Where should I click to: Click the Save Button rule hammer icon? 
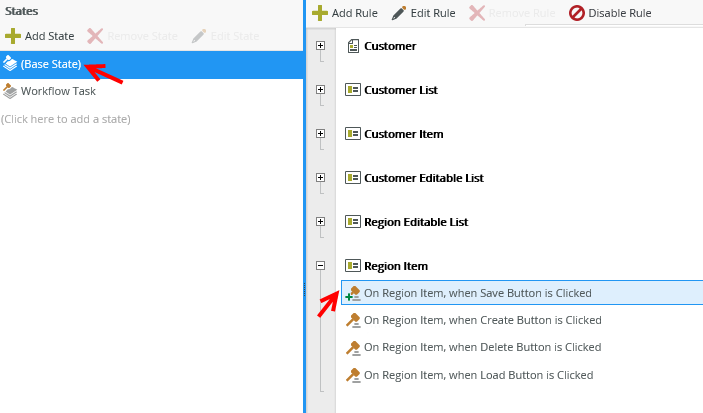353,293
